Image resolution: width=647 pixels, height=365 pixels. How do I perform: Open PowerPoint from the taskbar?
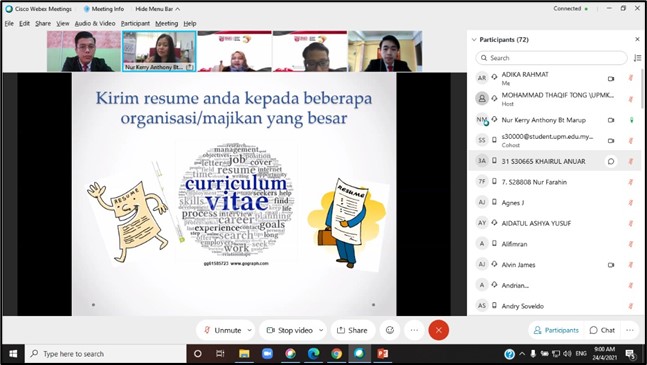tap(383, 353)
